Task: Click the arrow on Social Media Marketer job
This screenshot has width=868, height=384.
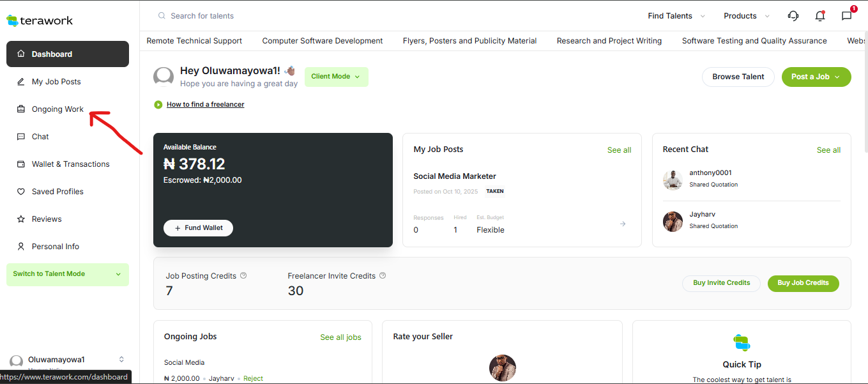Action: tap(623, 224)
